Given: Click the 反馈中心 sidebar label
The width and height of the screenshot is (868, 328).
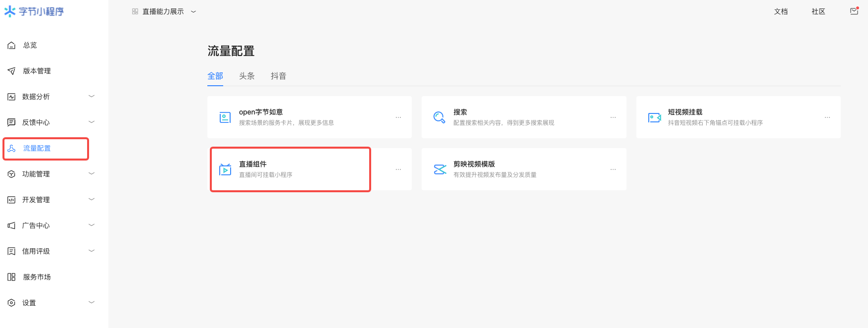Looking at the screenshot, I should click(36, 122).
